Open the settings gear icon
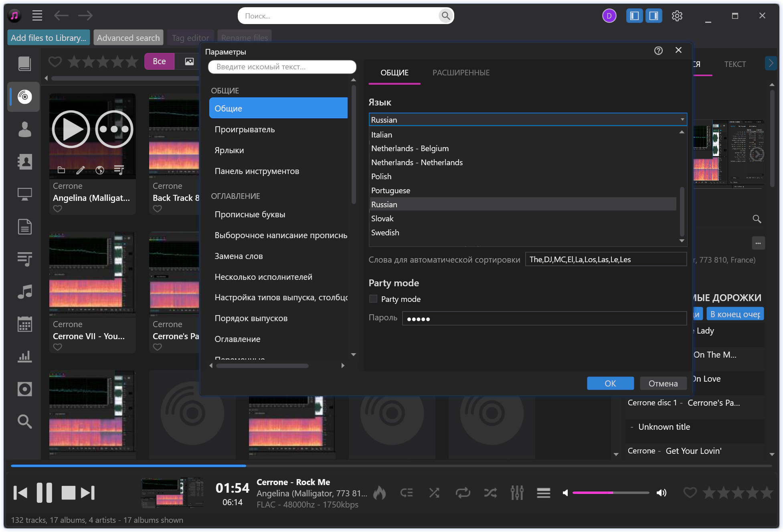The image size is (783, 532). tap(677, 16)
